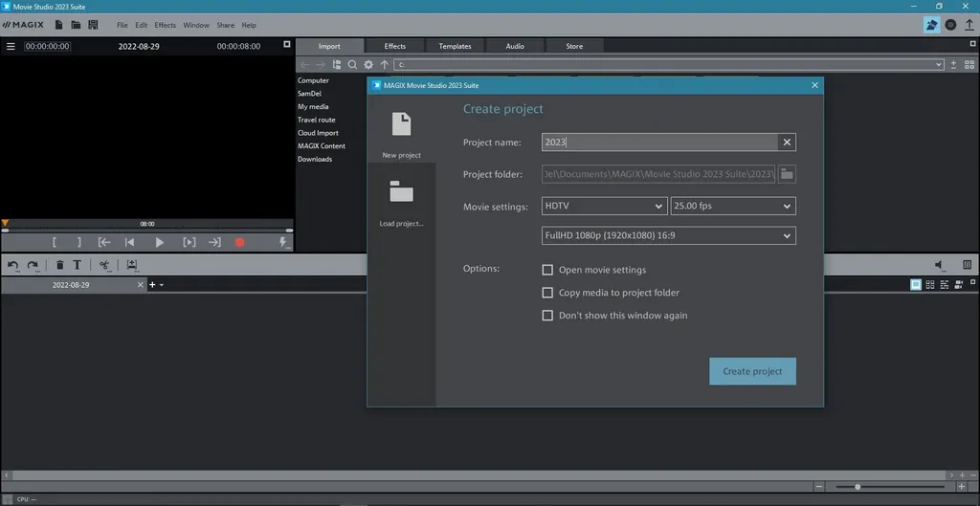Split object with scissors icon

(104, 266)
